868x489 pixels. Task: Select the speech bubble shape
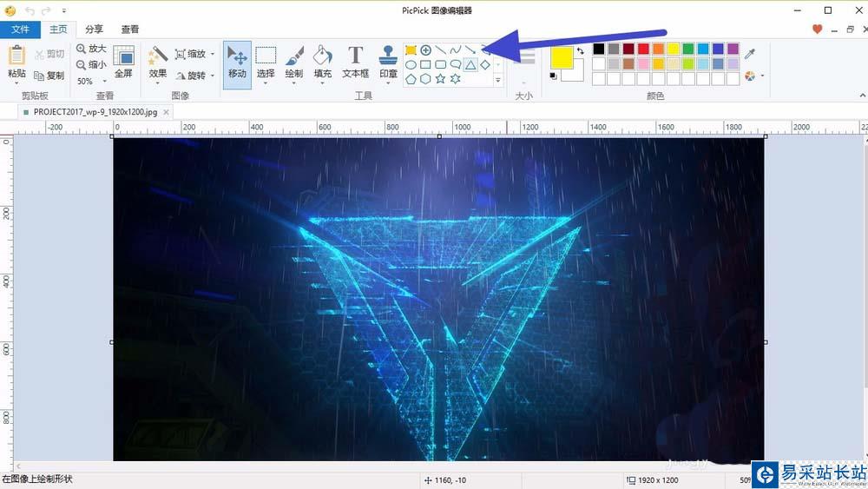tap(456, 65)
